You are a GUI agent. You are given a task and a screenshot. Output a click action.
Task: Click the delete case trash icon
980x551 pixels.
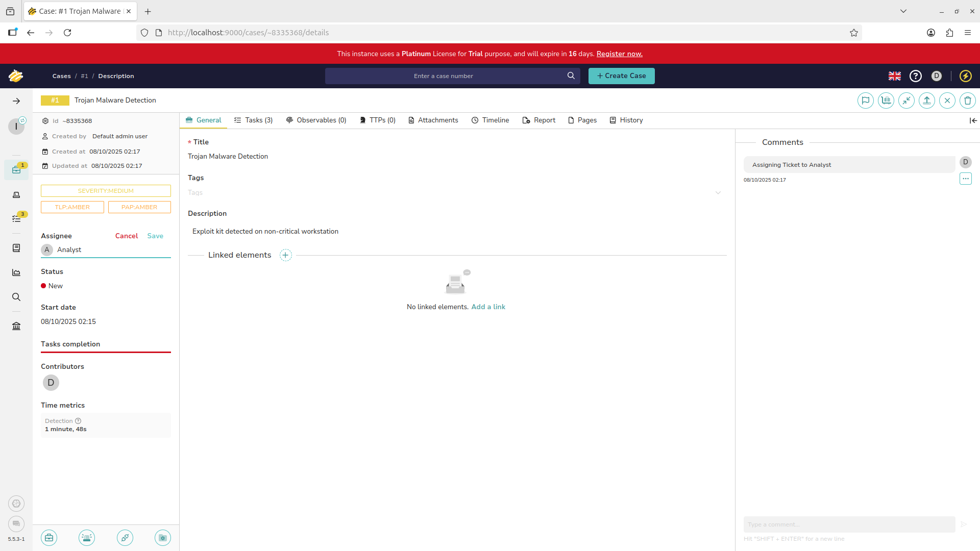tap(967, 101)
